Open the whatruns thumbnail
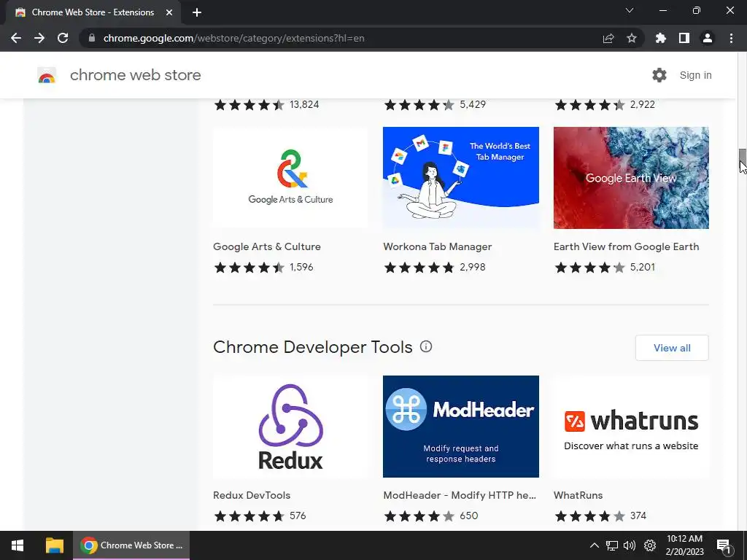Screen dimensions: 747x560 (x=631, y=426)
